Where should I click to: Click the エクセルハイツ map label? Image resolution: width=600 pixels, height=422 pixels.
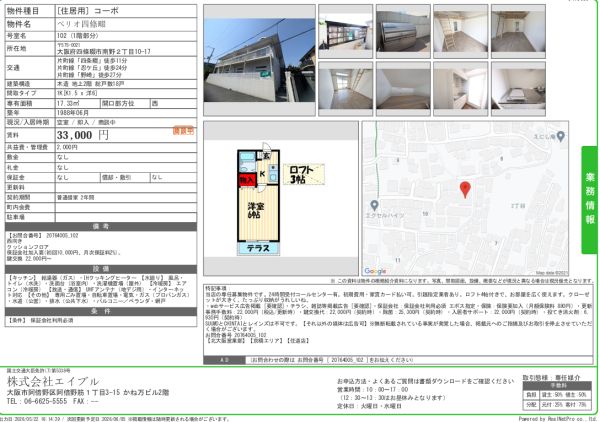click(x=384, y=215)
